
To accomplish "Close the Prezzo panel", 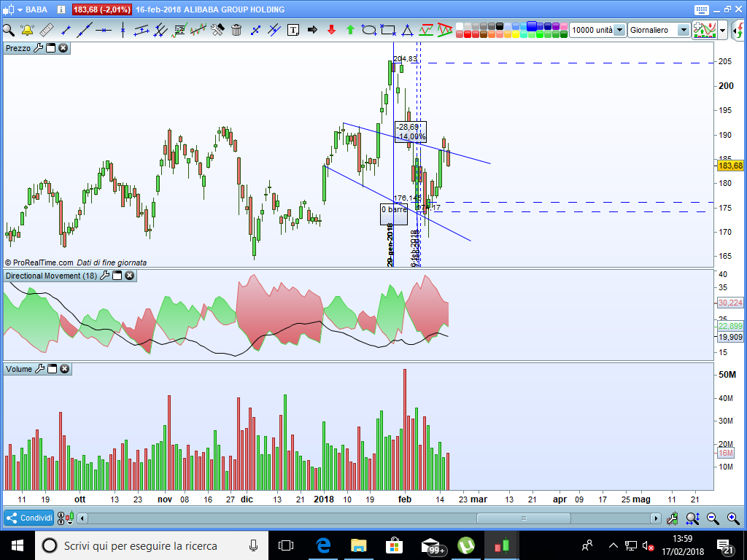I will (x=63, y=48).
